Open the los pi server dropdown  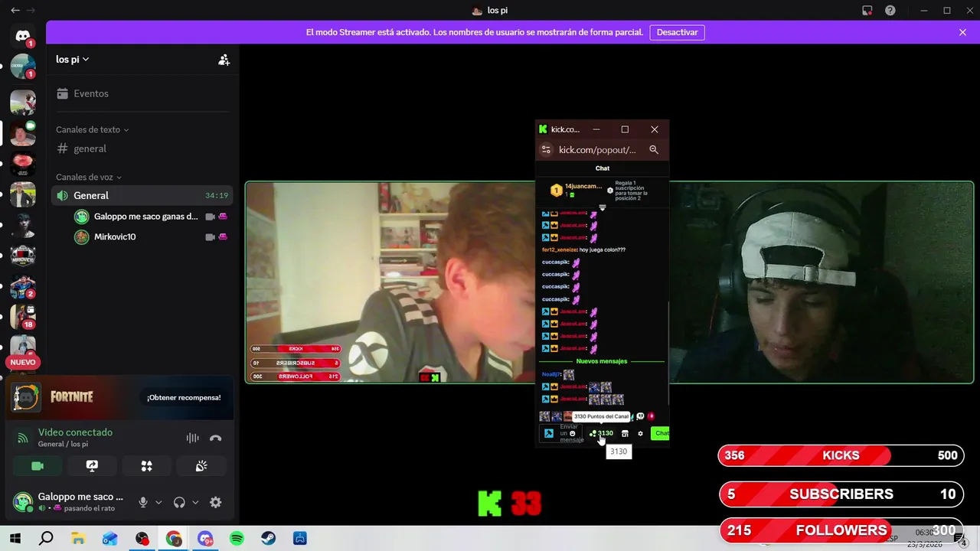[73, 59]
